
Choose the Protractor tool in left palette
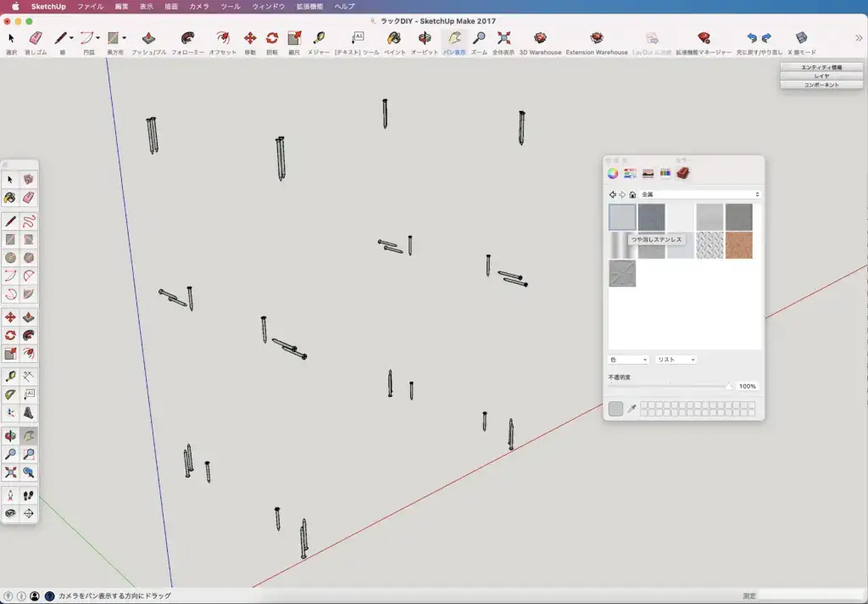coord(10,394)
